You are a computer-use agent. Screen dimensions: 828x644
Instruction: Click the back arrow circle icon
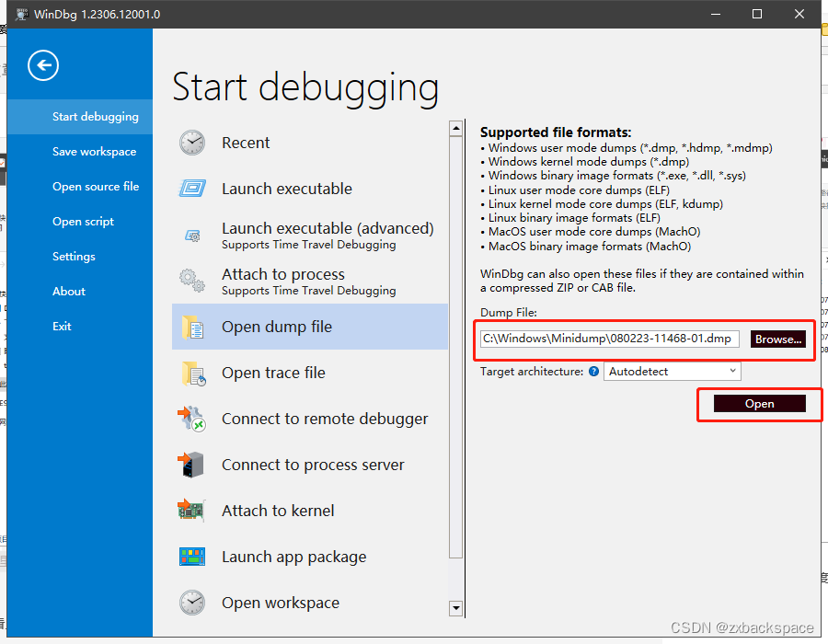coord(43,65)
